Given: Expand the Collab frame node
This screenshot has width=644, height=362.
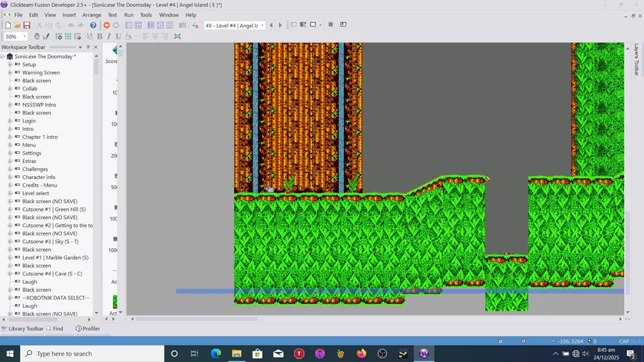Looking at the screenshot, I should point(10,89).
